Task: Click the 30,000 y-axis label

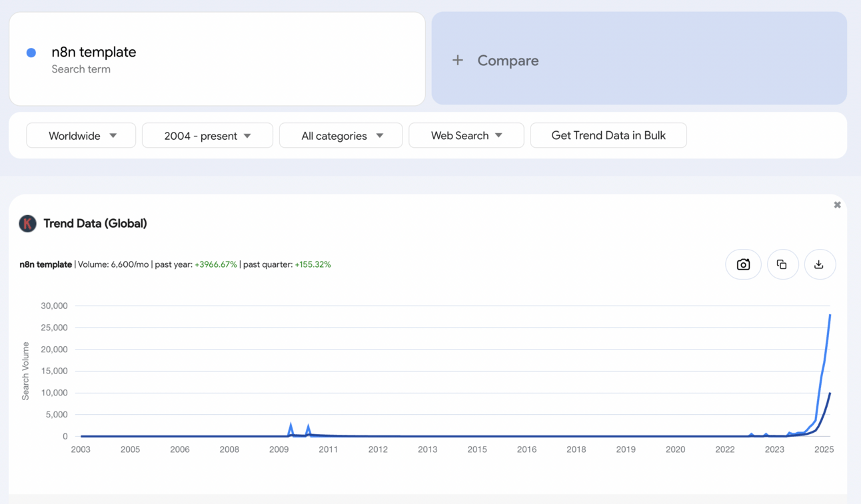Action: [x=54, y=306]
